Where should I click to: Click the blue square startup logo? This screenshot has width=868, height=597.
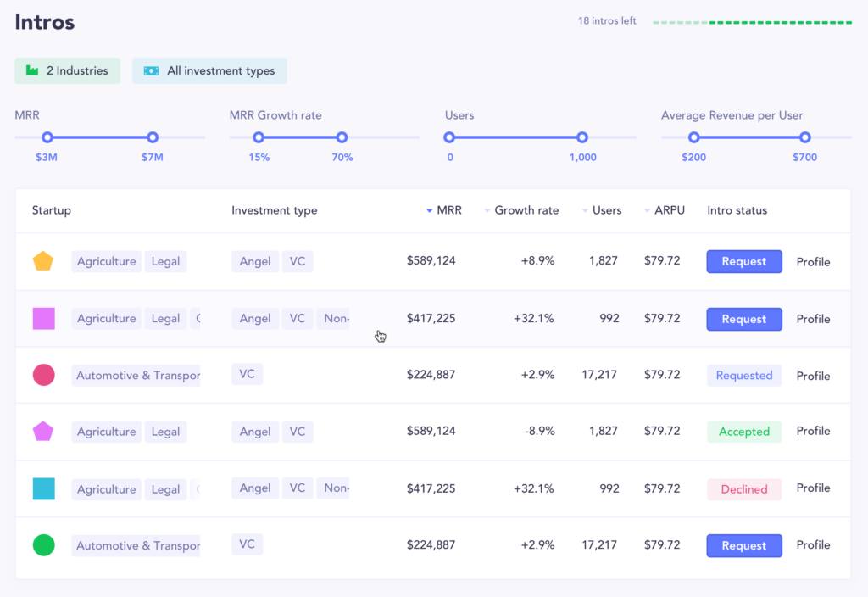[x=43, y=488]
